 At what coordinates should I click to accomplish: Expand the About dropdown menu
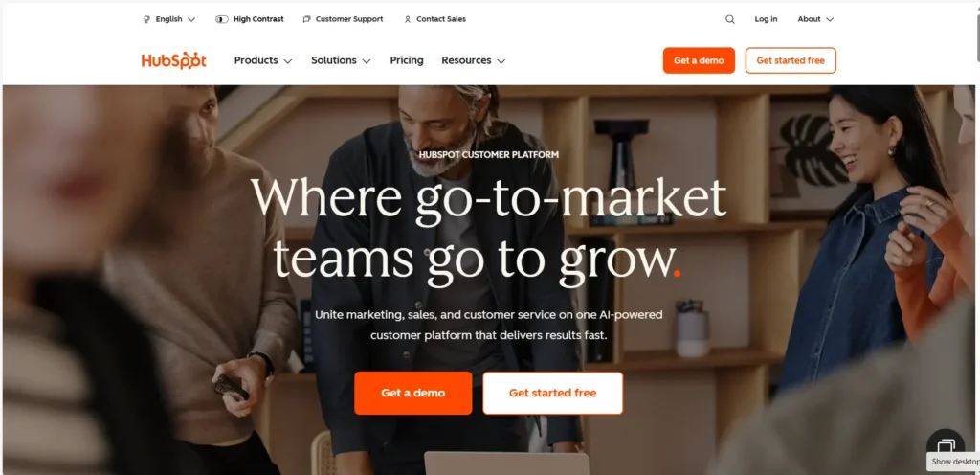point(815,19)
